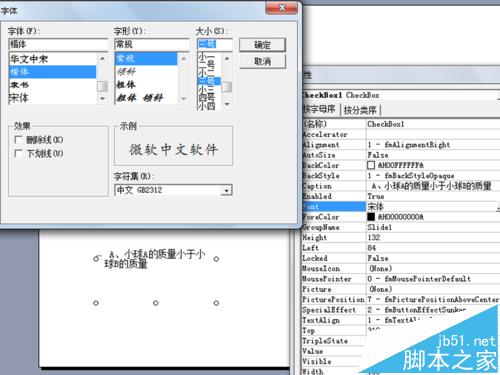The height and width of the screenshot is (375, 500).
Task: Select the Font property row
Action: 401,207
